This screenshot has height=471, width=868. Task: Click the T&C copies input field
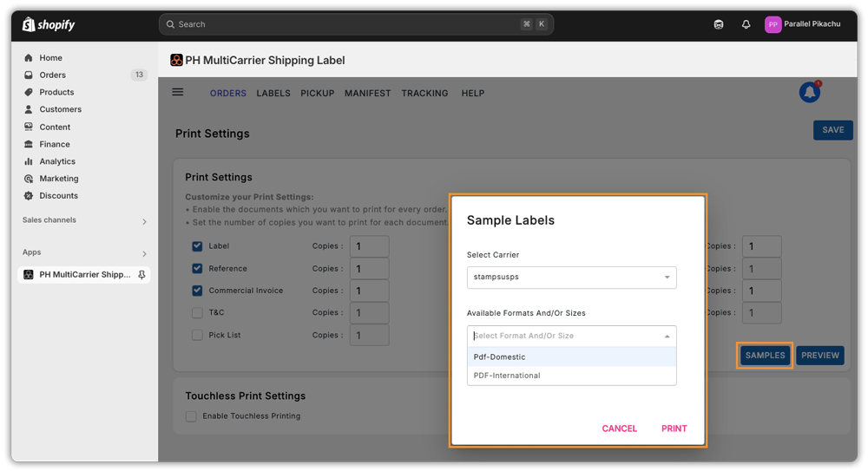point(369,313)
